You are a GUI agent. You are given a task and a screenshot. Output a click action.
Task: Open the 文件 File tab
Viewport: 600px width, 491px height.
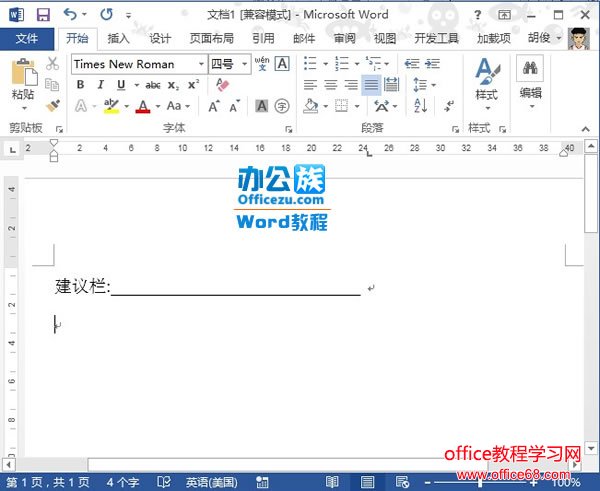click(27, 39)
